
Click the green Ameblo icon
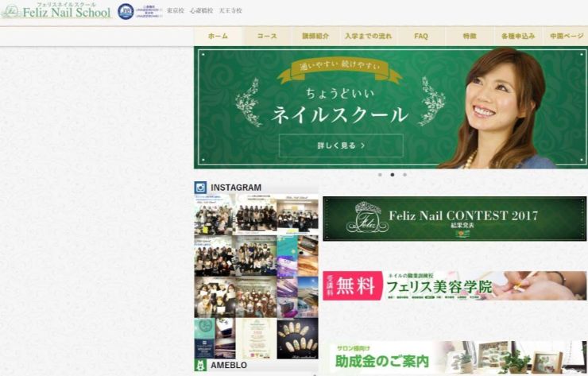coord(201,366)
